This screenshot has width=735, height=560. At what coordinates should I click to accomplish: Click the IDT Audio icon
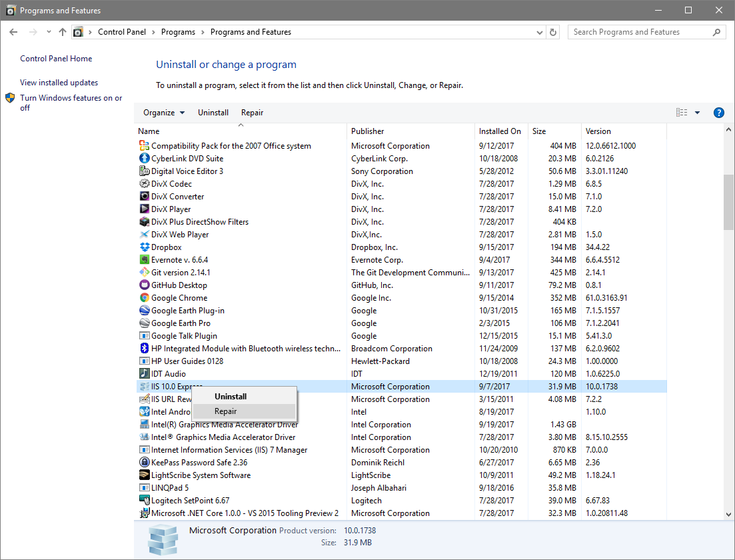[145, 374]
